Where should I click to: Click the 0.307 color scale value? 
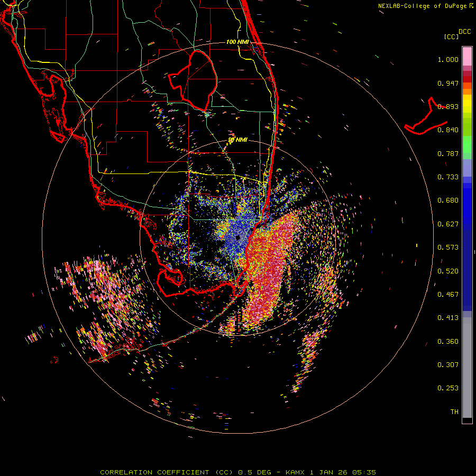(448, 365)
